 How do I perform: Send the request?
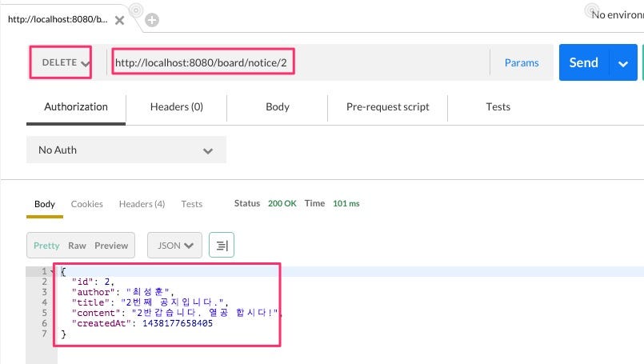click(x=584, y=62)
